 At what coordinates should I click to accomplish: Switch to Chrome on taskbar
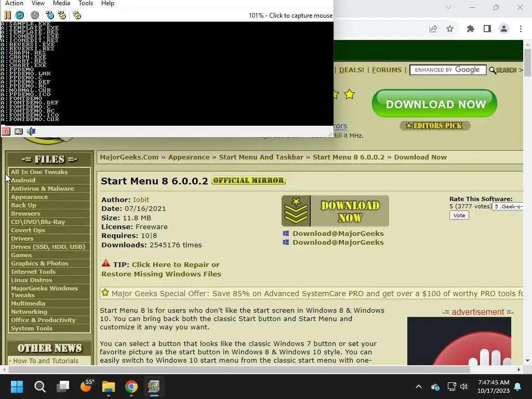[x=131, y=387]
